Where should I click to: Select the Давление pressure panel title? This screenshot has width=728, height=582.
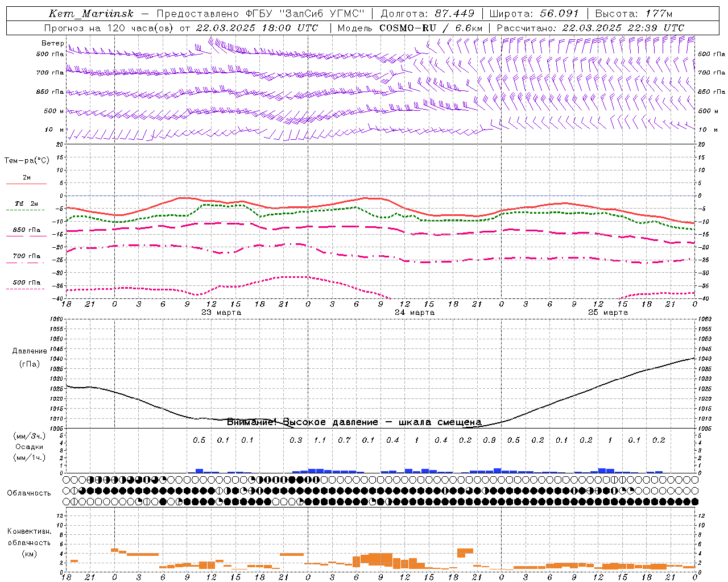[30, 351]
